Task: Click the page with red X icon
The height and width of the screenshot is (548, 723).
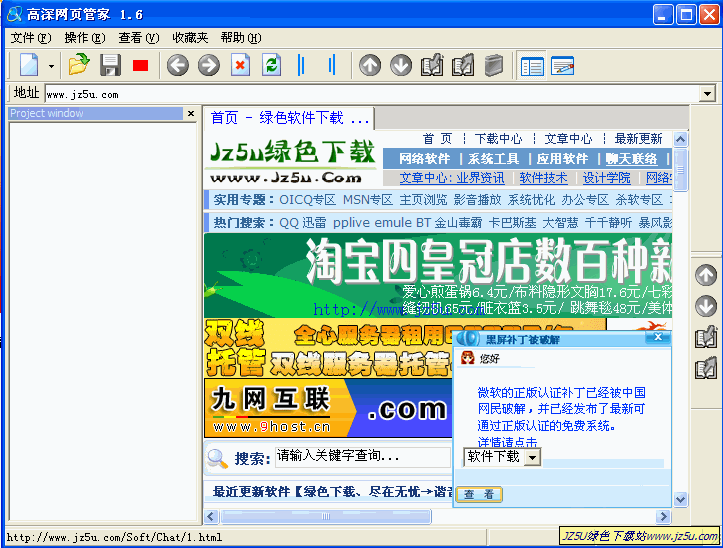Action: (240, 65)
